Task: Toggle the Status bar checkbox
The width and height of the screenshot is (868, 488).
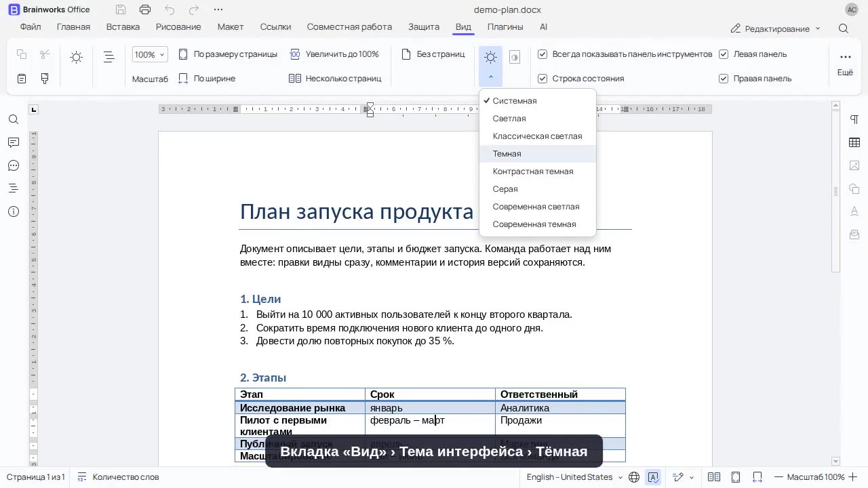Action: coord(542,79)
